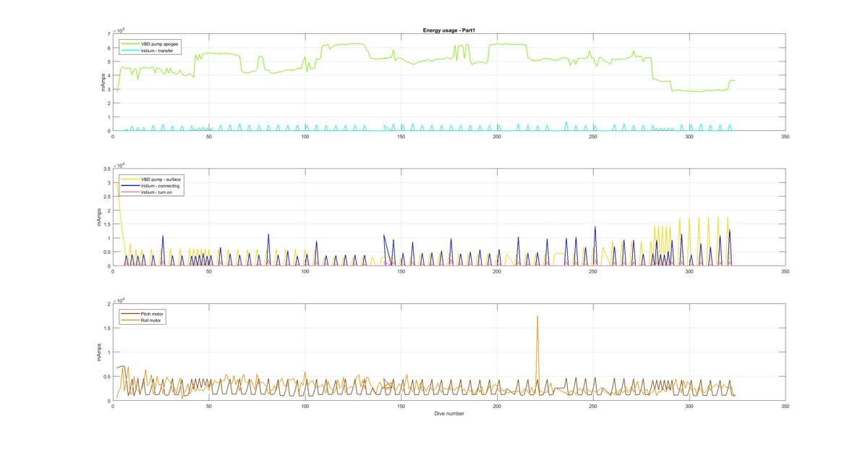Click x-axis tick '350' under the top plot

click(785, 136)
